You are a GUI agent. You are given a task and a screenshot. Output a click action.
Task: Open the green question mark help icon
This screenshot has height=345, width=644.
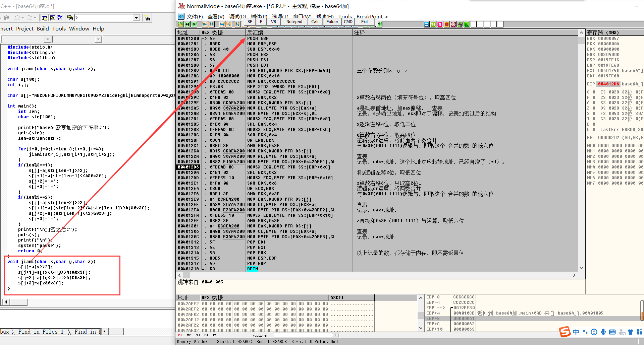tap(380, 24)
